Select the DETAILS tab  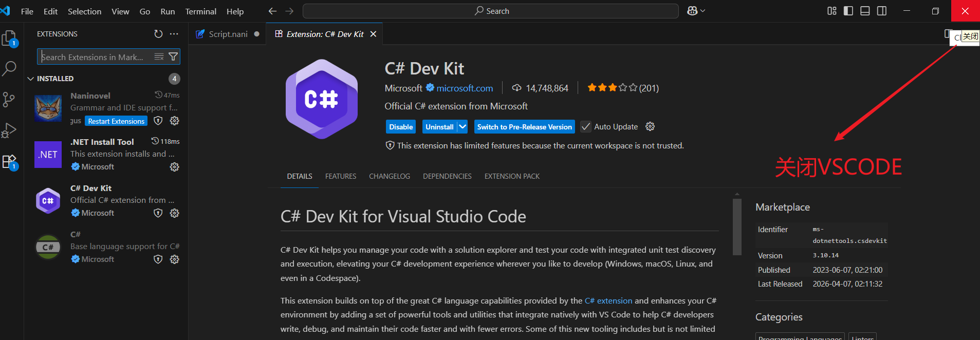[x=300, y=176]
